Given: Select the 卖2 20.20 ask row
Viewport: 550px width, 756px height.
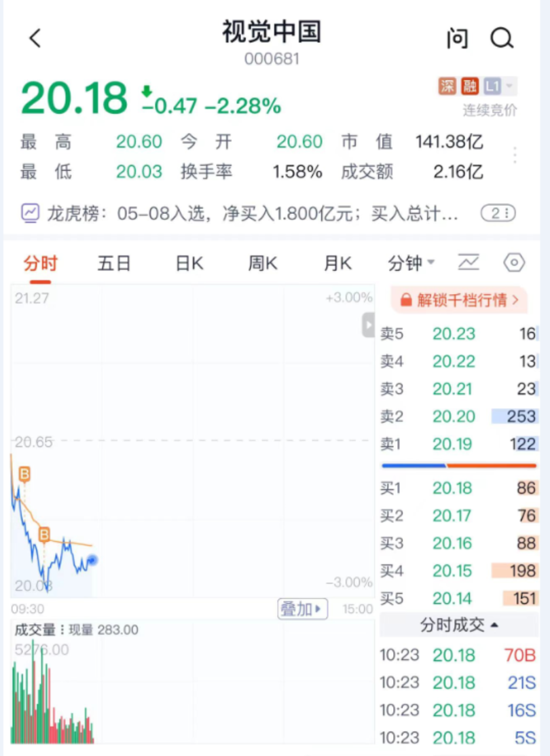Looking at the screenshot, I should click(458, 416).
